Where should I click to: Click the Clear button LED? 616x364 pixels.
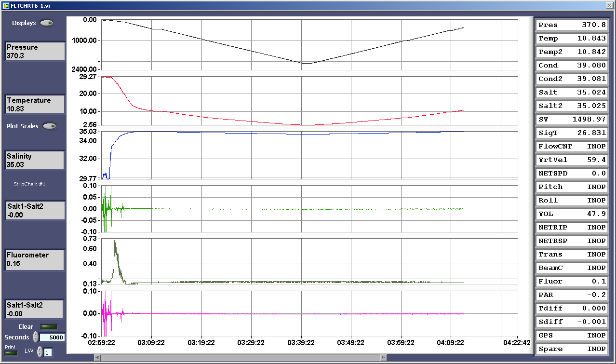49,327
